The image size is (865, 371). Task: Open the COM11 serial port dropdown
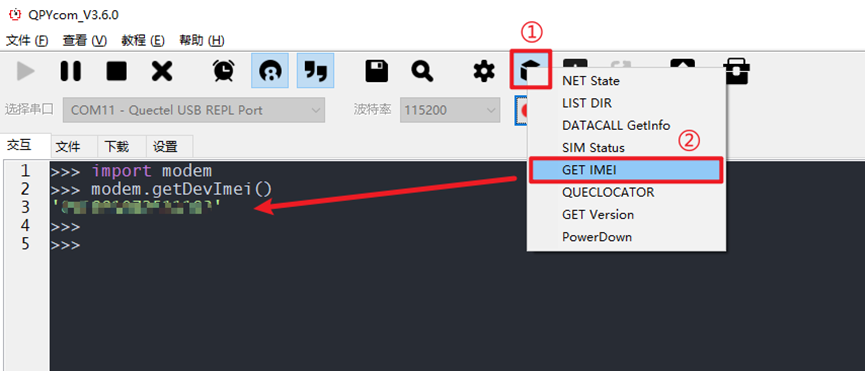(194, 110)
